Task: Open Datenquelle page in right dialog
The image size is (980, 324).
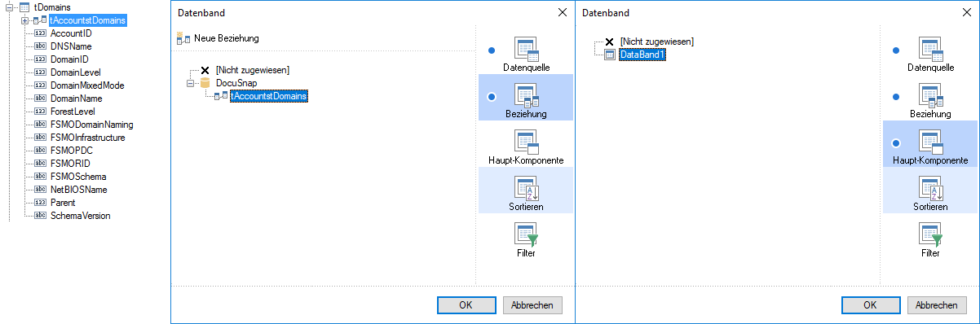Action: (930, 55)
